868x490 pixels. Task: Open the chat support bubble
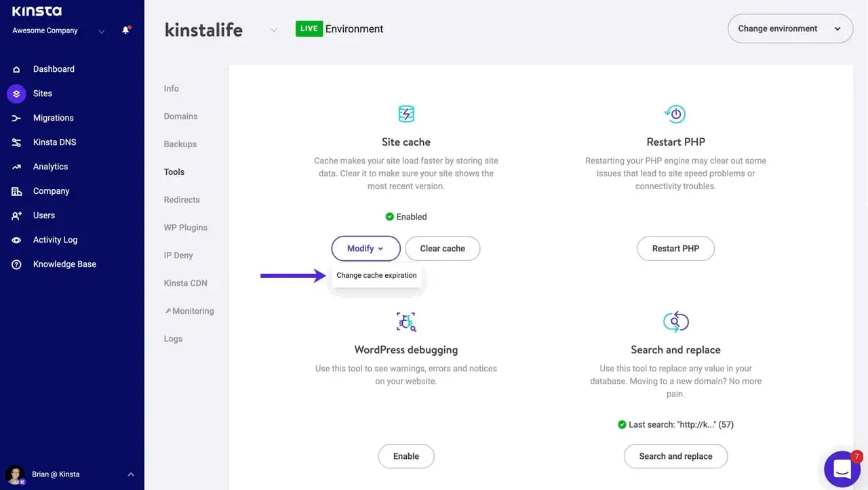[x=842, y=469]
